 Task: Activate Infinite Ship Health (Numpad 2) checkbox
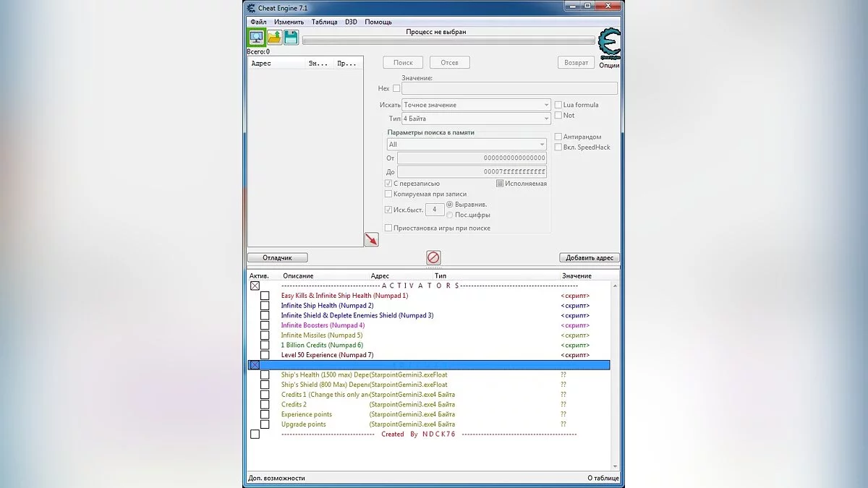pyautogui.click(x=265, y=306)
